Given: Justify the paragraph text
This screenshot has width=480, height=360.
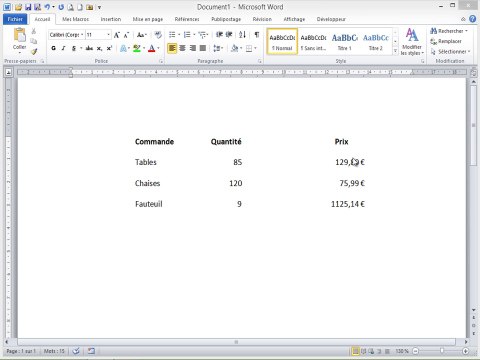Looking at the screenshot, I should coord(203,48).
